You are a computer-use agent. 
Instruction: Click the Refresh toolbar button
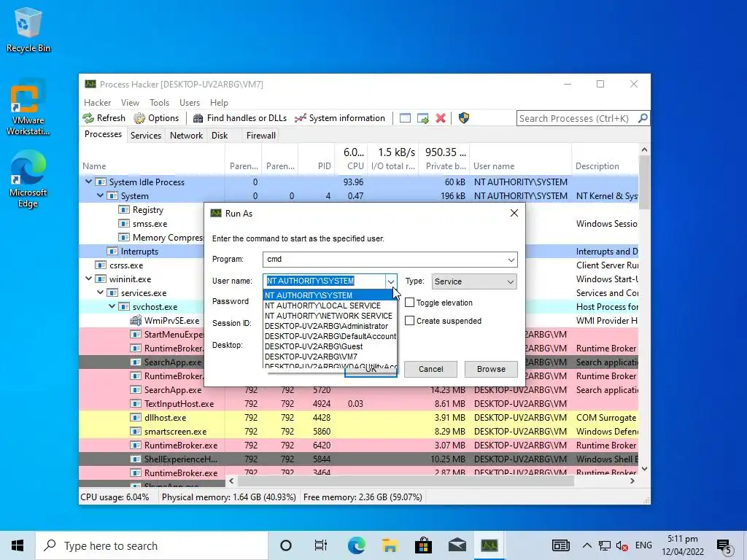104,118
